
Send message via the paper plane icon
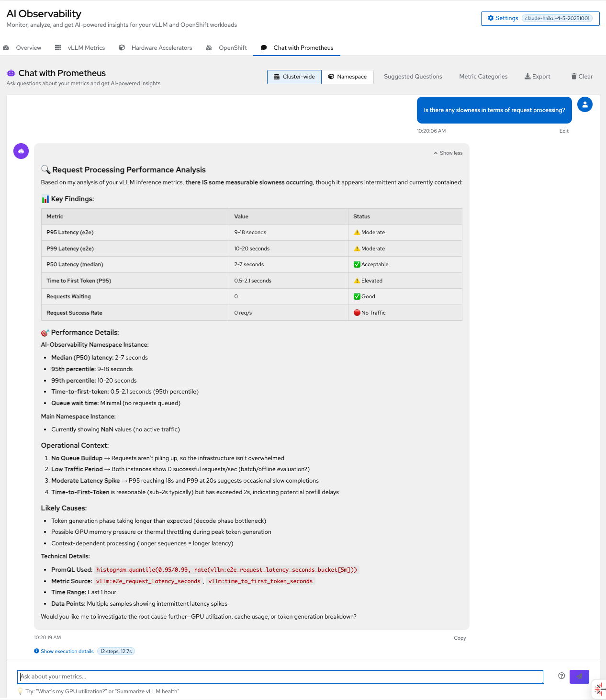[579, 677]
